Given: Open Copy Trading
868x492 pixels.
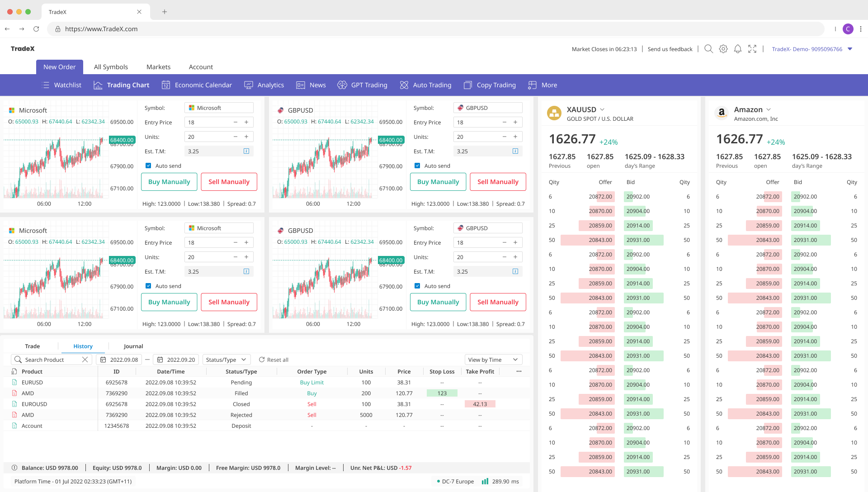Looking at the screenshot, I should pyautogui.click(x=496, y=85).
